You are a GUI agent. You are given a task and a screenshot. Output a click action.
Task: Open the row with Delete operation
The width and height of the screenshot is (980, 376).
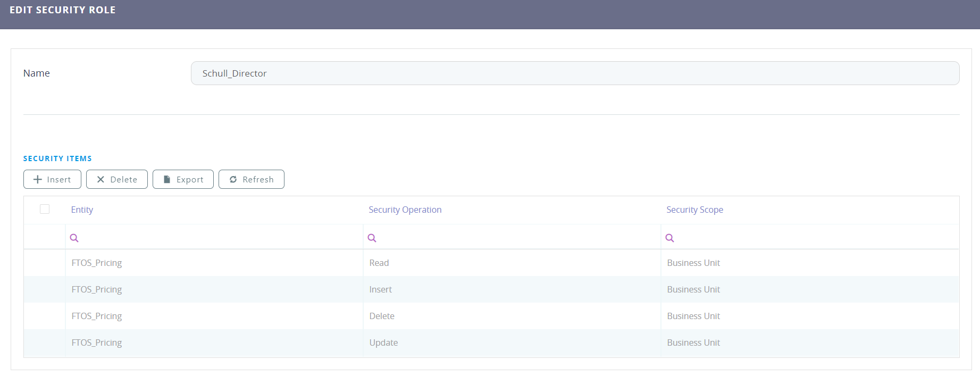click(382, 316)
